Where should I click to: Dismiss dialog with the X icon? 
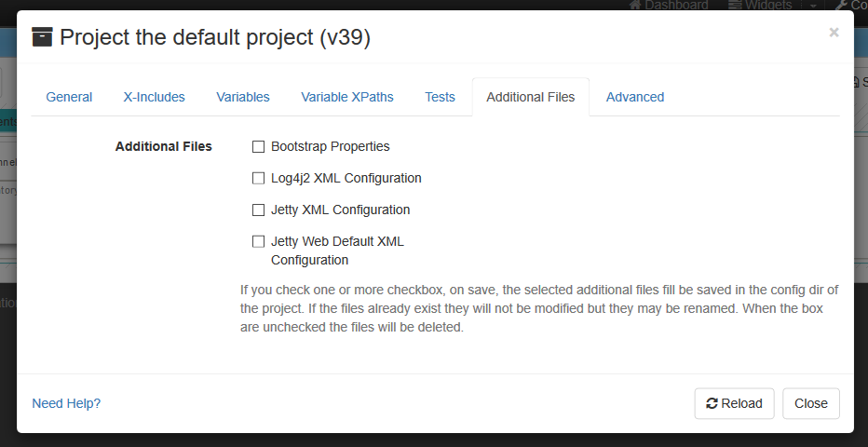tap(834, 33)
